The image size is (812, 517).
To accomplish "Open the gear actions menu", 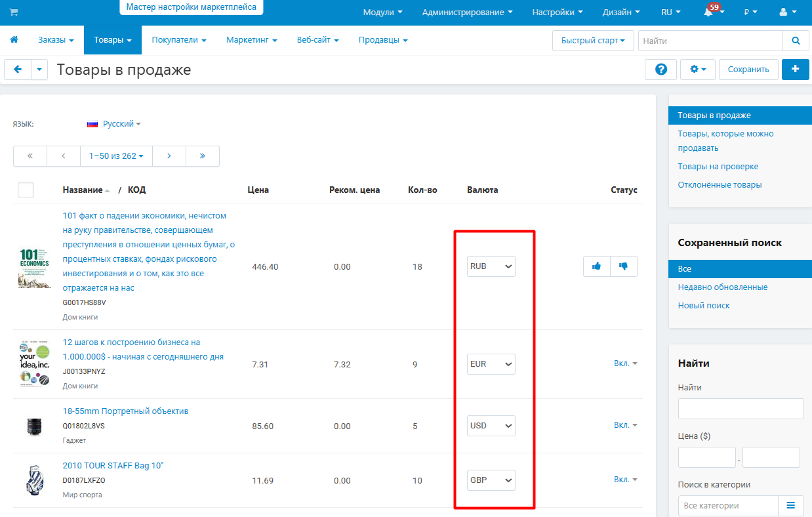I will 698,70.
